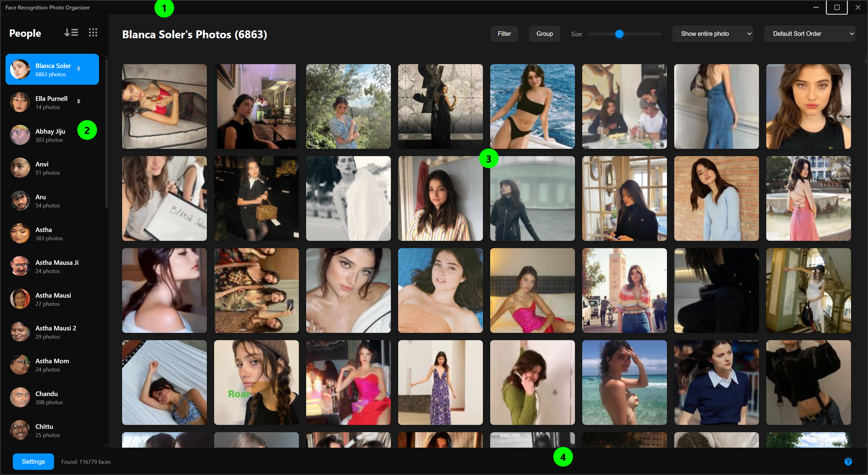Open the handwritten name card photo
868x475 pixels.
(164, 198)
